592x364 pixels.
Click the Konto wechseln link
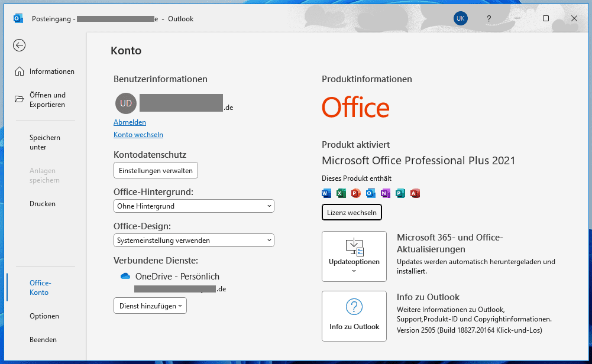tap(138, 135)
